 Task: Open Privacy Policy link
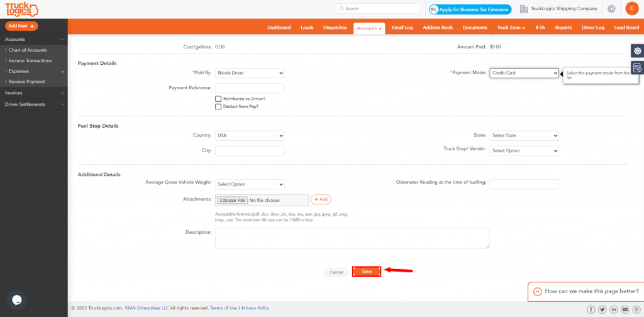255,308
